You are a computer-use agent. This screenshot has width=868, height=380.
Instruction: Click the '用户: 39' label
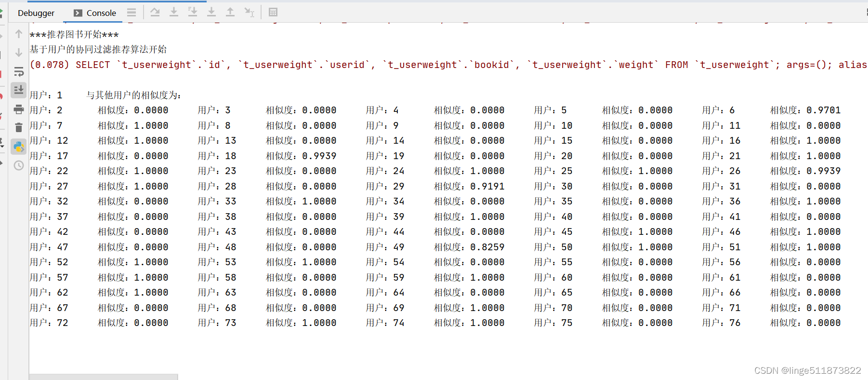(x=385, y=217)
